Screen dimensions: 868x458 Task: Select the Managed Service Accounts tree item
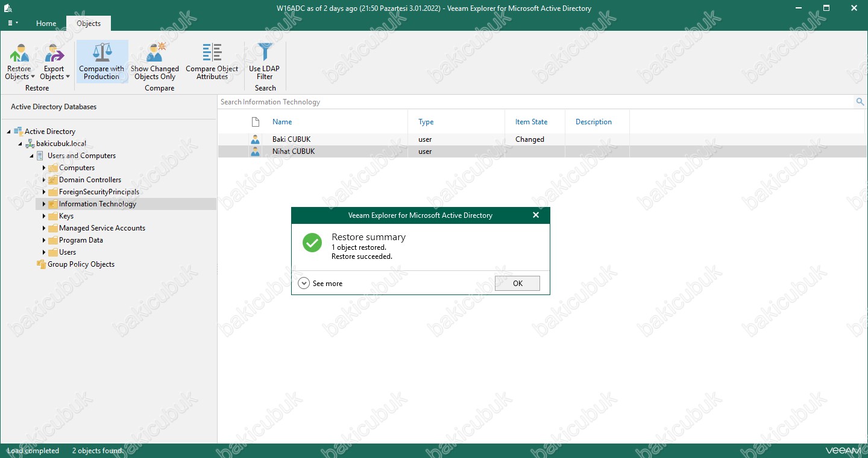coord(102,228)
